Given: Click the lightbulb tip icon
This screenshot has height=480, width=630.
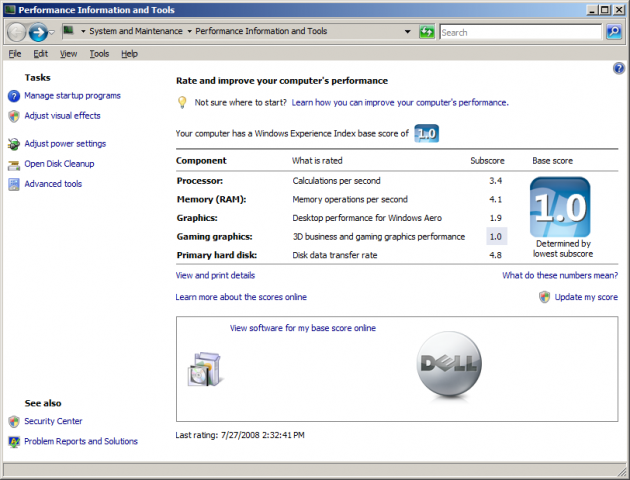Looking at the screenshot, I should click(x=182, y=102).
